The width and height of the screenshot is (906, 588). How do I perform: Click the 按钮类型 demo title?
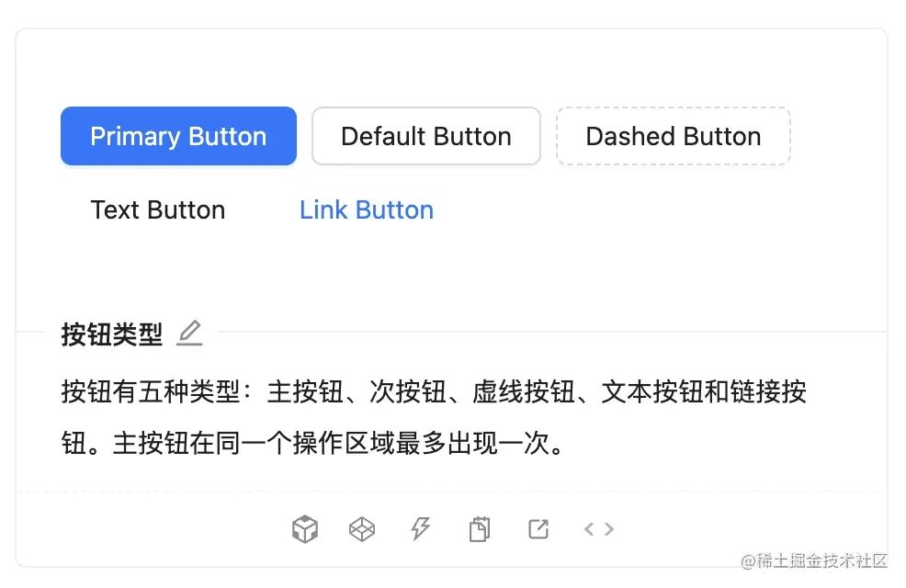pyautogui.click(x=112, y=334)
